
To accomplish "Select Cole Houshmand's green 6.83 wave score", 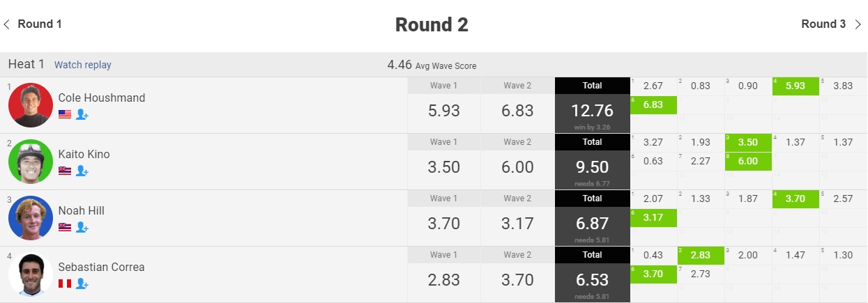I will click(x=653, y=104).
